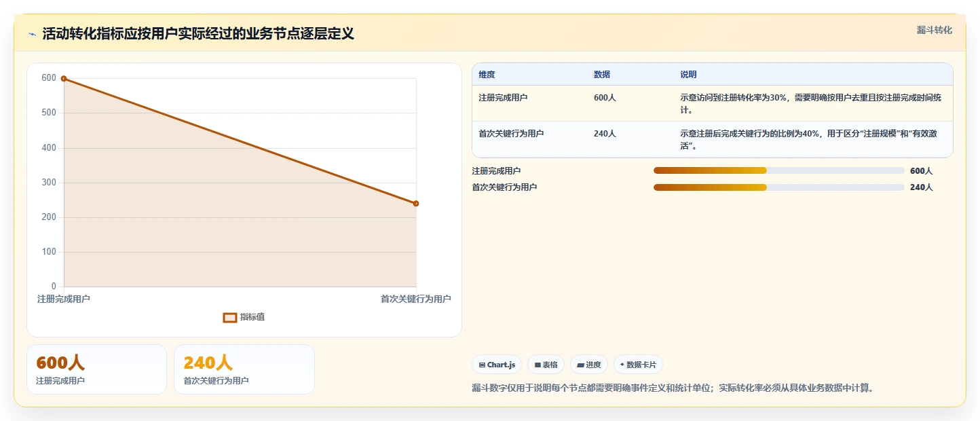Click the 数据卡片 tag chip
Screen dimensions: 980x421
click(x=638, y=365)
